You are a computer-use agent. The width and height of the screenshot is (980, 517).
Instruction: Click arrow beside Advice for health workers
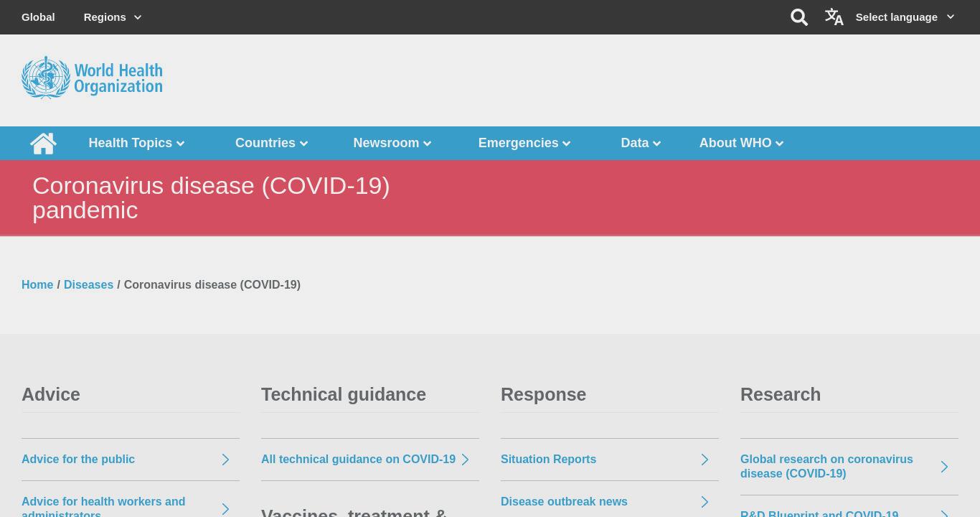[x=225, y=509]
